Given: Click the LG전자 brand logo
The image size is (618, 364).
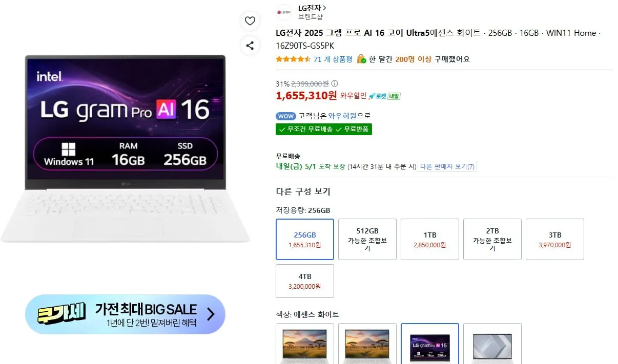Looking at the screenshot, I should (x=283, y=12).
